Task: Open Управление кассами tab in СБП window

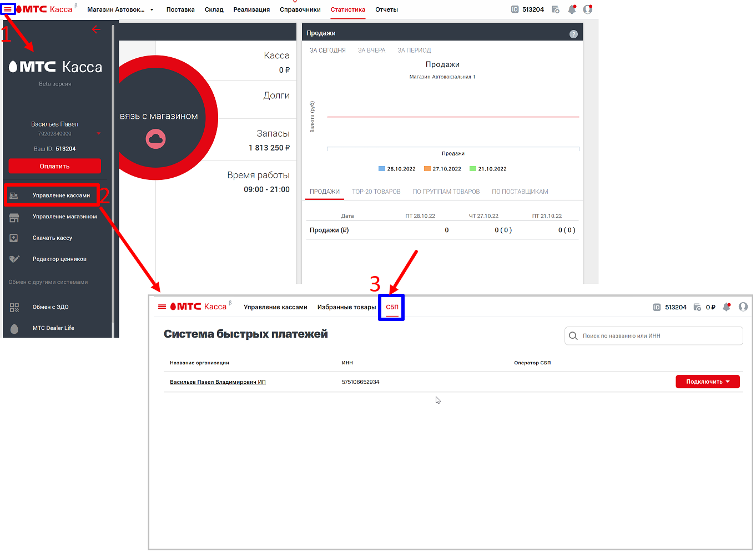Action: (x=275, y=307)
